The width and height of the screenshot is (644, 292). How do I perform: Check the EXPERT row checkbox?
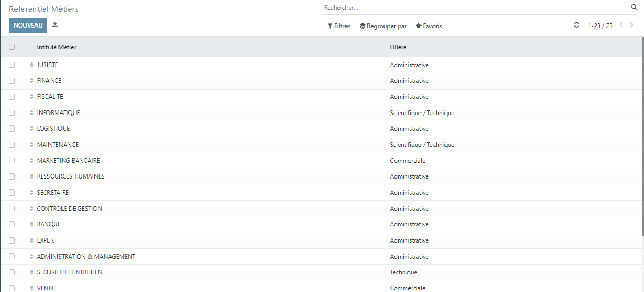(x=11, y=240)
